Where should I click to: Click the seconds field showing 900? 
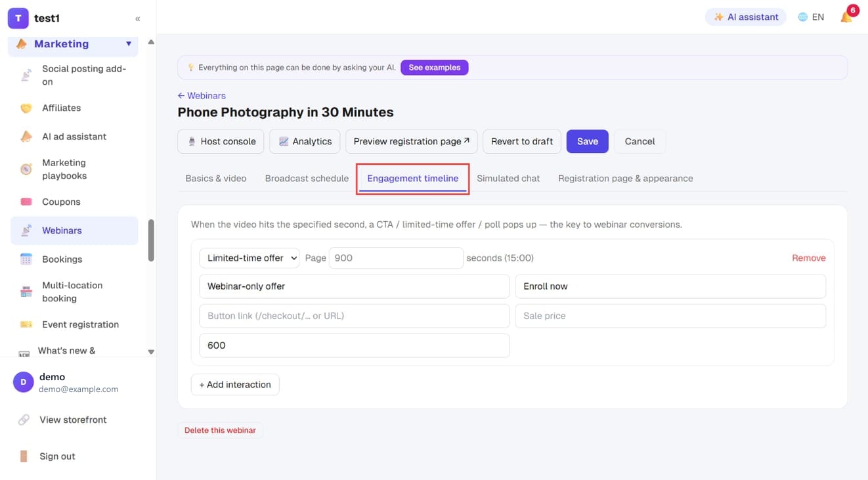396,258
